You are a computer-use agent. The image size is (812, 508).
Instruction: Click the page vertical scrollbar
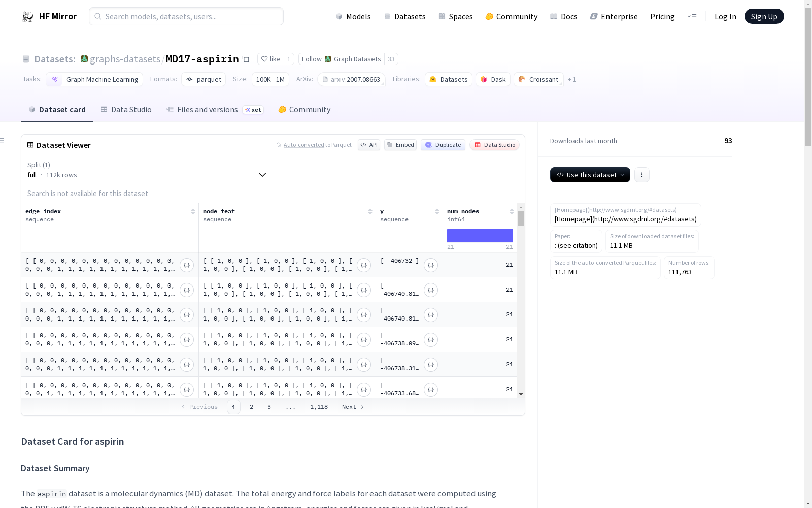click(808, 76)
